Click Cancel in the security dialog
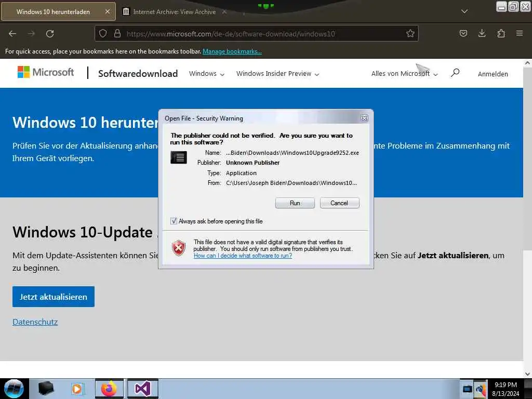 339,203
